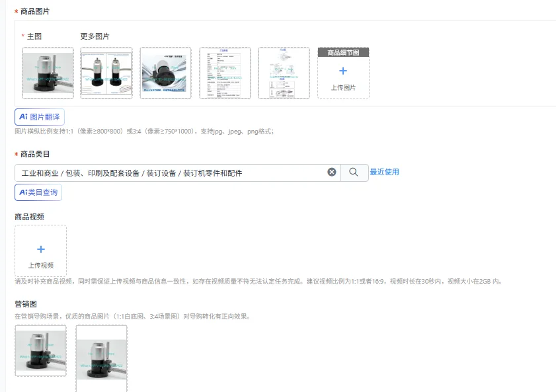
Task: Click the 商品类目 section heading
Action: (x=35, y=154)
